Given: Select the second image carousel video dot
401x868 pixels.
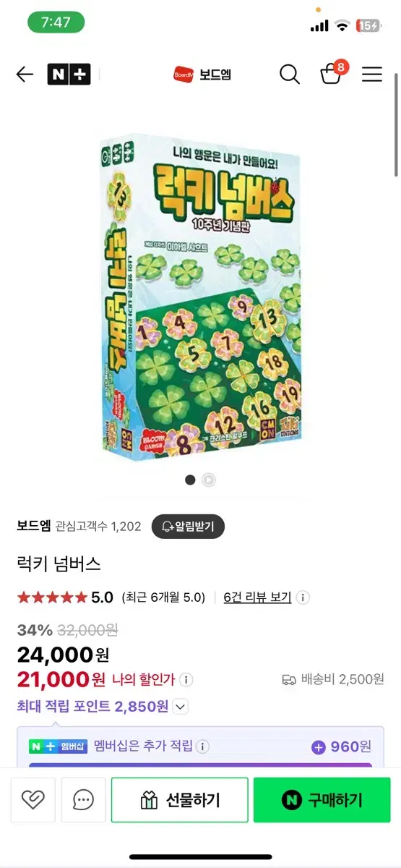Looking at the screenshot, I should 208,480.
